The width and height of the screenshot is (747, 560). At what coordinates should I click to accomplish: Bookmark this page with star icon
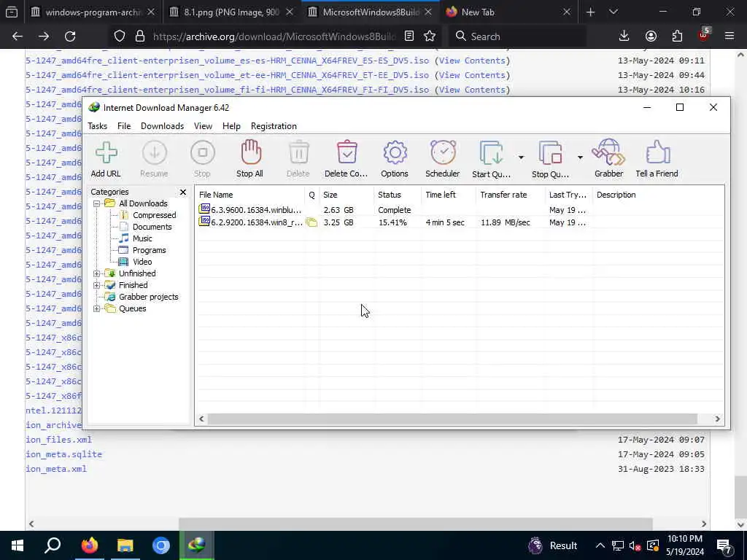[430, 36]
